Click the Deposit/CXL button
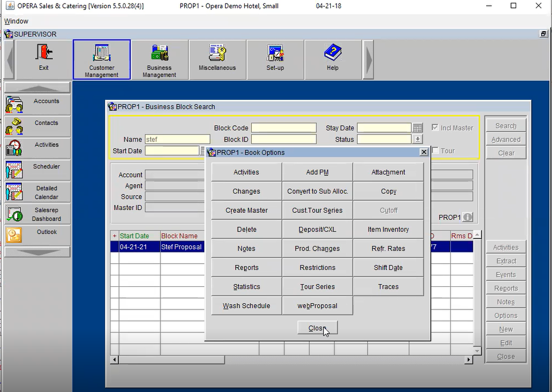The image size is (552, 392). click(x=317, y=229)
